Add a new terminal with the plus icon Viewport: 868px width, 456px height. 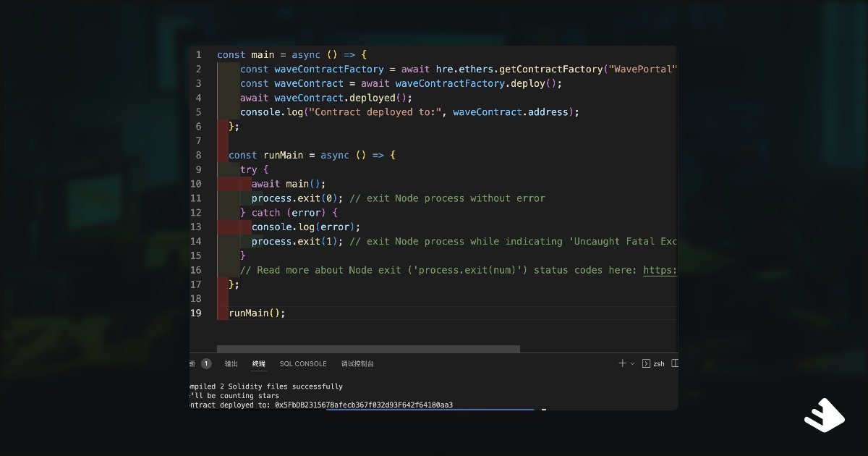coord(622,363)
